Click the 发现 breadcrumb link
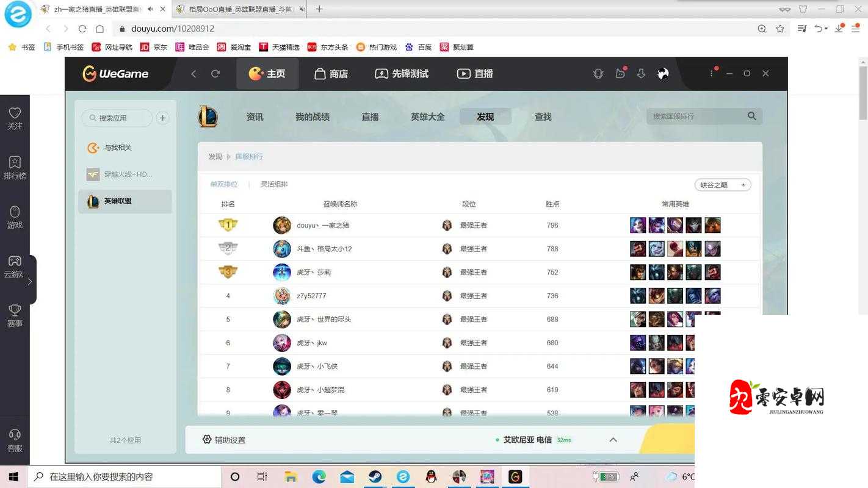 (215, 157)
